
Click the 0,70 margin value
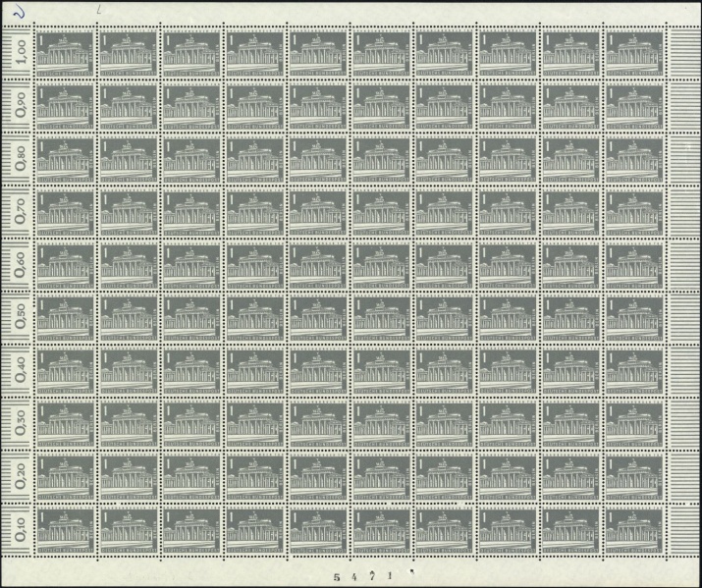(x=21, y=210)
